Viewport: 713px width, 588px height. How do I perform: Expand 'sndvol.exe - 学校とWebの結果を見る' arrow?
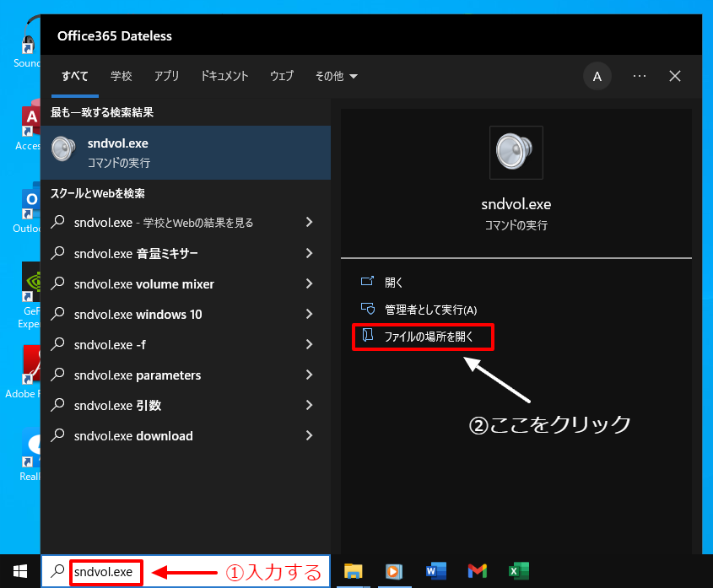pyautogui.click(x=309, y=222)
